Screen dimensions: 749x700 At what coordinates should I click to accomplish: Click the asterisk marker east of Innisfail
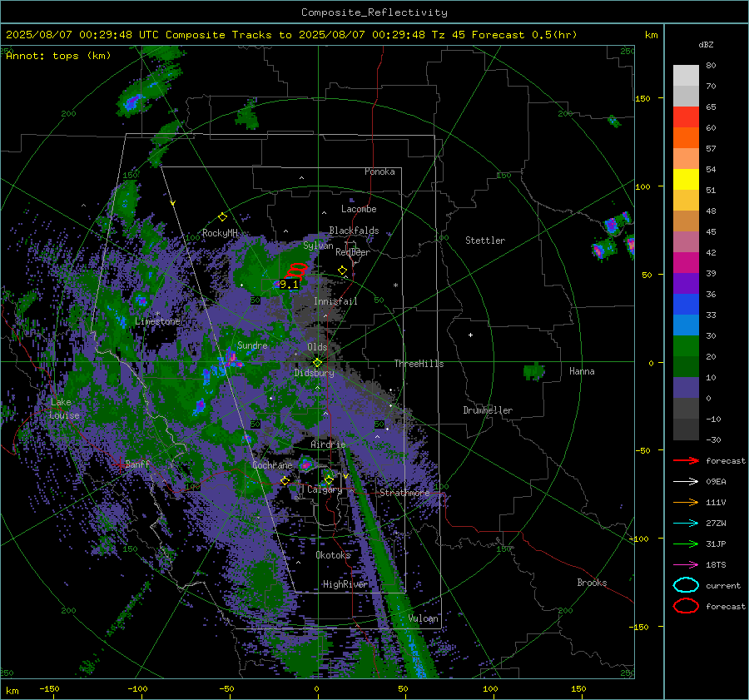point(395,285)
